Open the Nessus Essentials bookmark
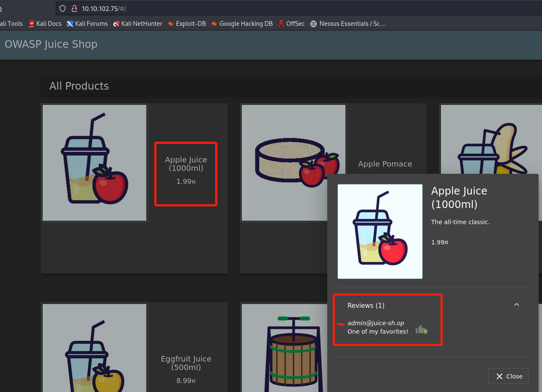542x392 pixels. [x=348, y=24]
